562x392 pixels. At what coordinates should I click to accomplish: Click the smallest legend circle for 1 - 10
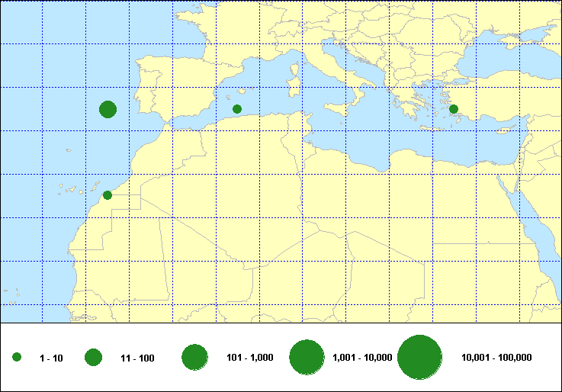pos(17,357)
